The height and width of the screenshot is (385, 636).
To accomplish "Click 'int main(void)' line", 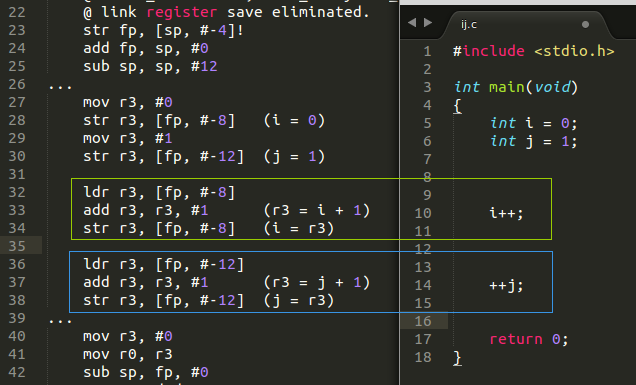I will [x=516, y=87].
